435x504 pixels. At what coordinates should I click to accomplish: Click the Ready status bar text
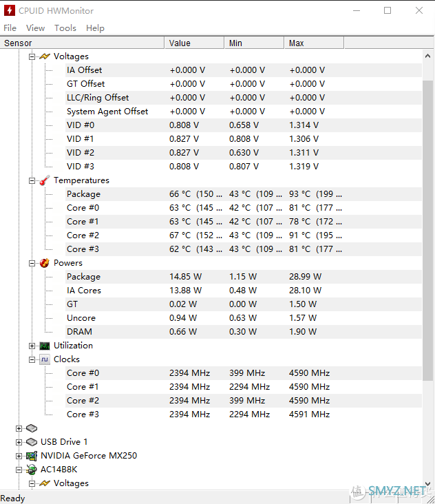point(12,498)
